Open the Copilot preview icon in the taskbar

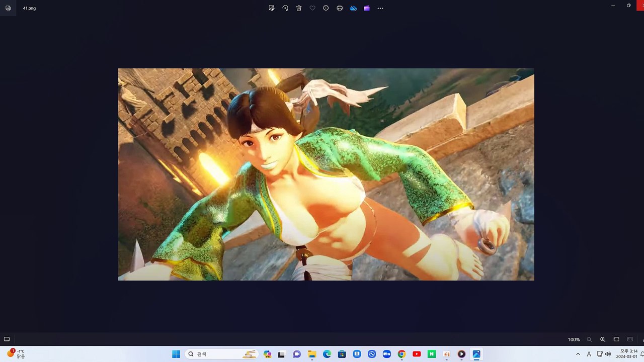[x=267, y=354]
